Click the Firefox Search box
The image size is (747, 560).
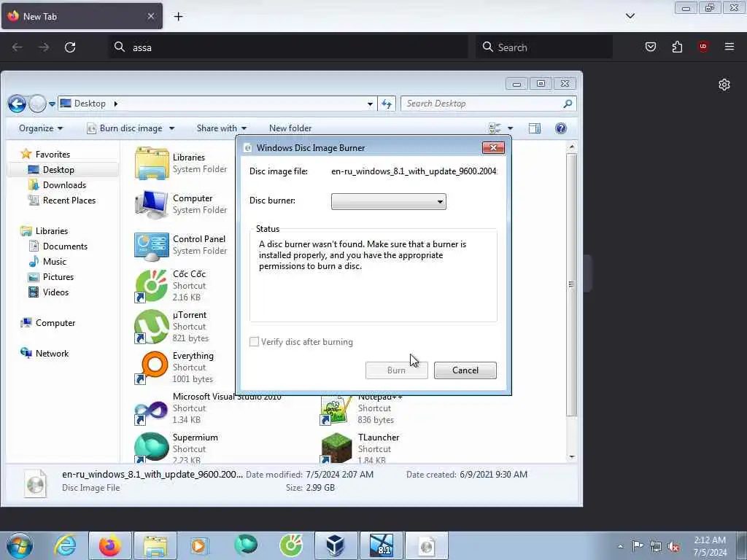[544, 47]
